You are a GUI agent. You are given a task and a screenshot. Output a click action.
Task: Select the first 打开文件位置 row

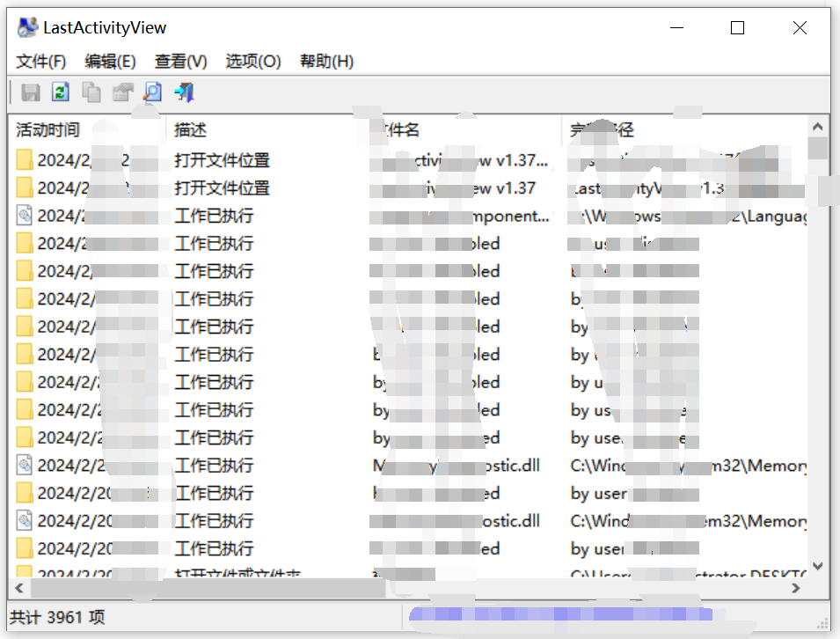(x=222, y=160)
